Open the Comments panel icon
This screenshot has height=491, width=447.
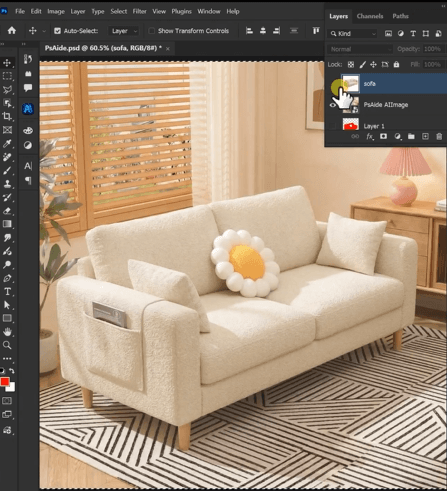[x=28, y=87]
